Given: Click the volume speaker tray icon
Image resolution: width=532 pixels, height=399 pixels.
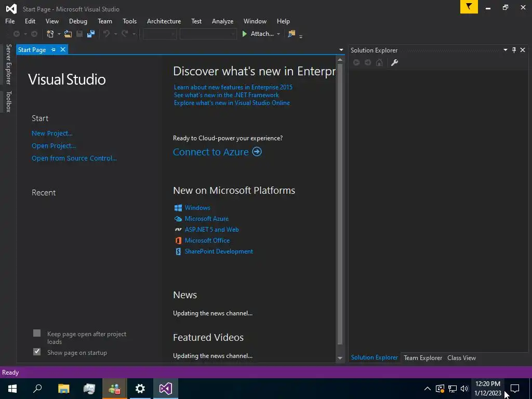Looking at the screenshot, I should [x=464, y=389].
